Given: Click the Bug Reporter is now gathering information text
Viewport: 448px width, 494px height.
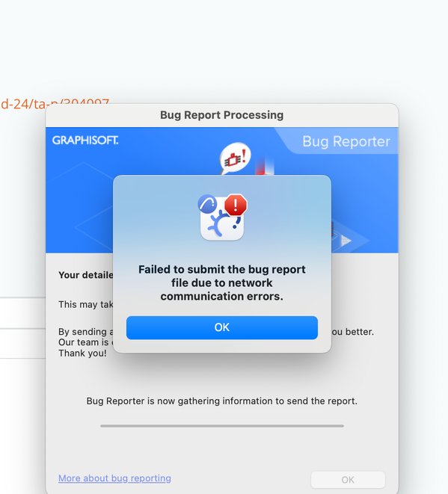Looking at the screenshot, I should pyautogui.click(x=222, y=401).
